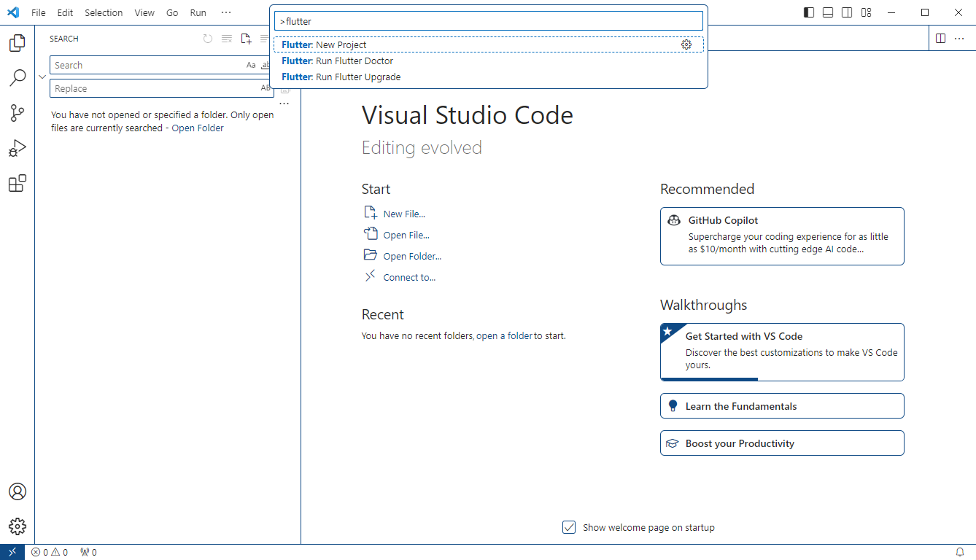976x560 pixels.
Task: Click ports forwarded indicator in status bar
Action: 88,552
